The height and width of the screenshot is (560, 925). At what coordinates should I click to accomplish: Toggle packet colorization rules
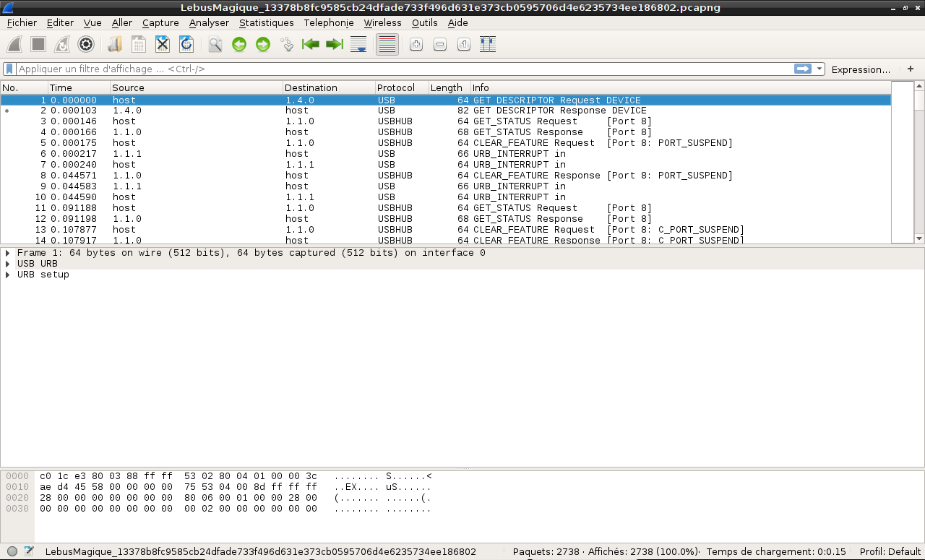(x=387, y=45)
